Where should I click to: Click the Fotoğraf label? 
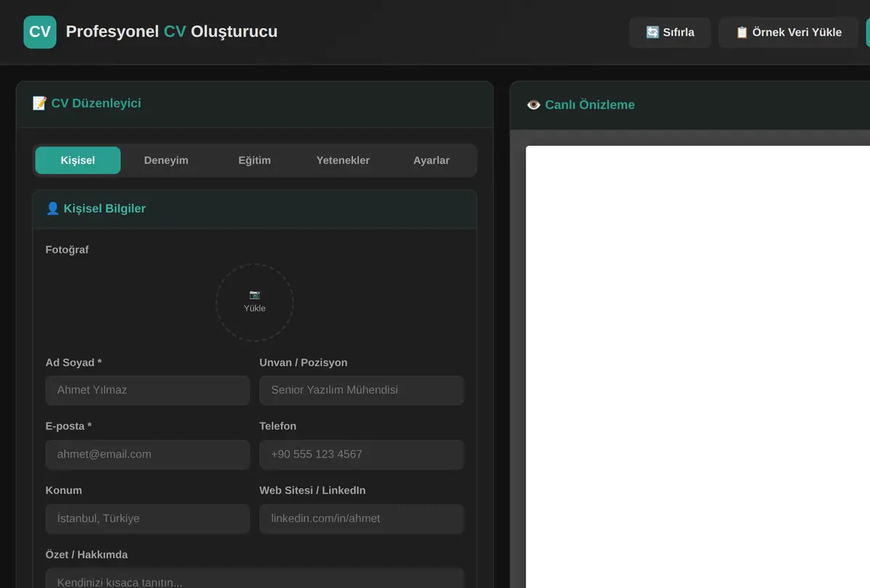[x=67, y=250]
